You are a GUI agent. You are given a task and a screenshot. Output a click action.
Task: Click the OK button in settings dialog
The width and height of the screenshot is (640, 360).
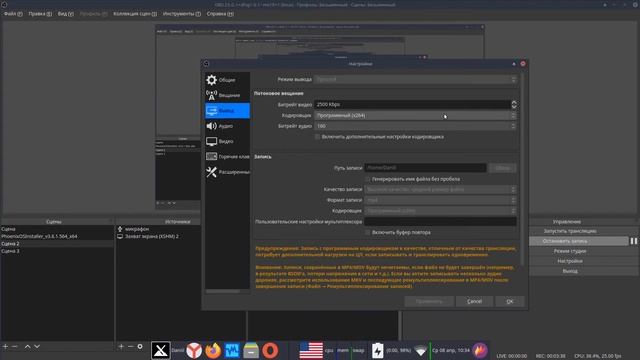pyautogui.click(x=510, y=301)
